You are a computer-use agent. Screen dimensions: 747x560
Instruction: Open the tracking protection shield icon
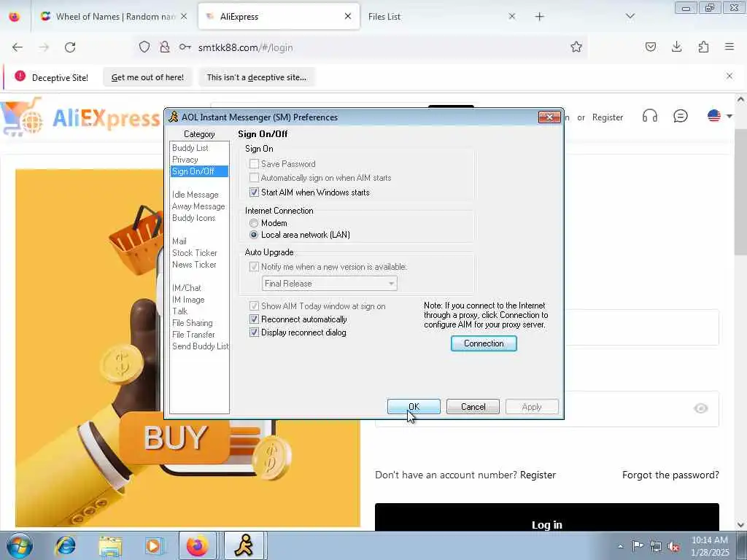pyautogui.click(x=144, y=47)
